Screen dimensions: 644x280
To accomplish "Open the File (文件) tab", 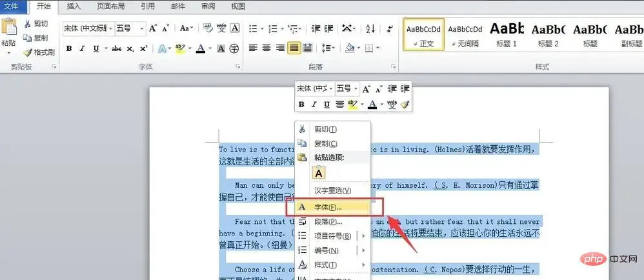I will (x=14, y=6).
